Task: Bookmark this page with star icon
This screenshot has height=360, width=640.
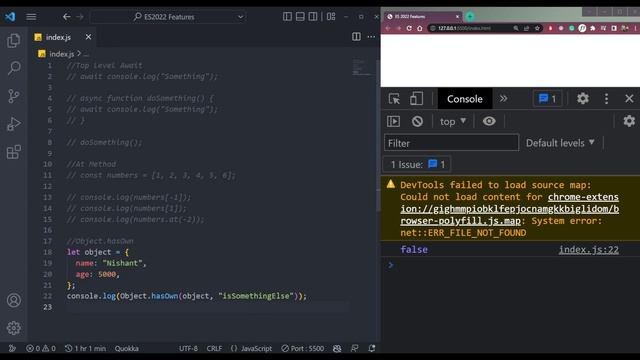Action: click(x=538, y=28)
